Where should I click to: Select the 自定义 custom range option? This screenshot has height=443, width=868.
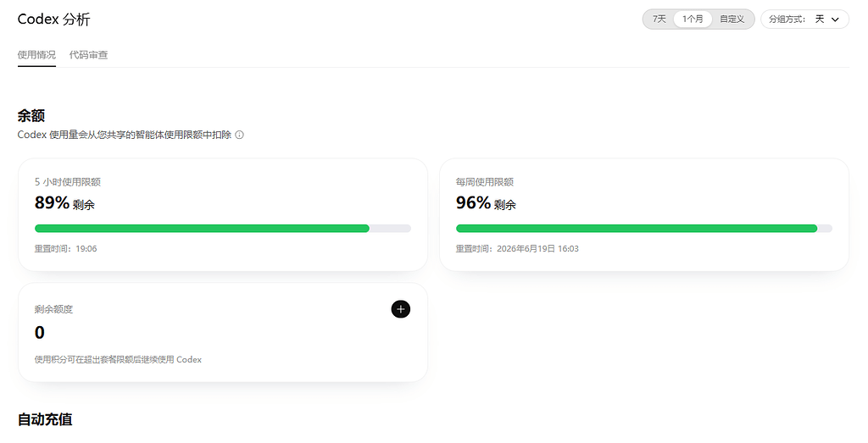(732, 19)
